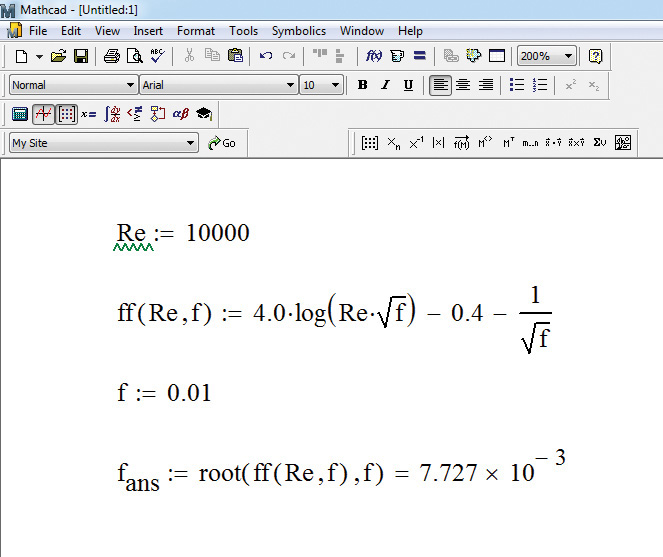Expand the Normal style dropdown
663x557 pixels.
click(x=130, y=85)
